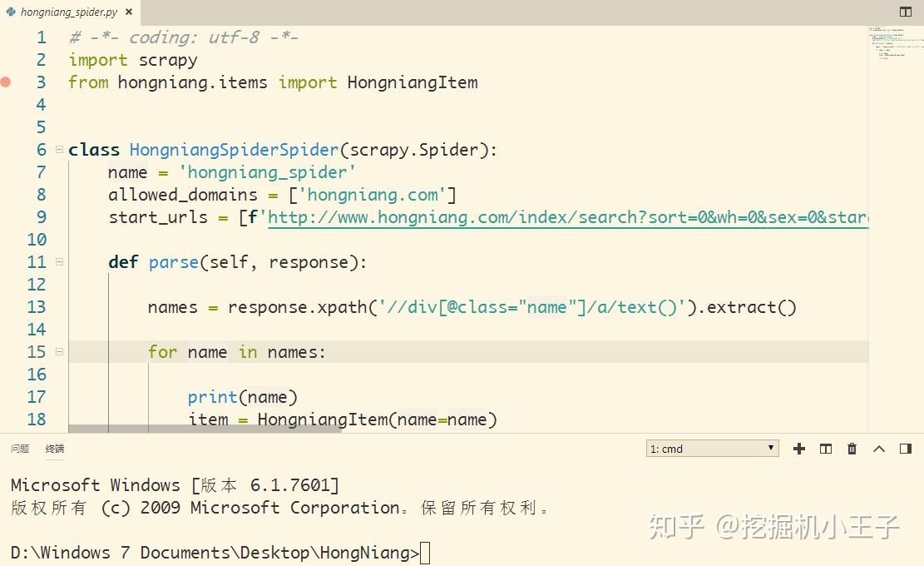Click the 'allowed_domains' variable
Screen dimensions: 924x566
(183, 195)
